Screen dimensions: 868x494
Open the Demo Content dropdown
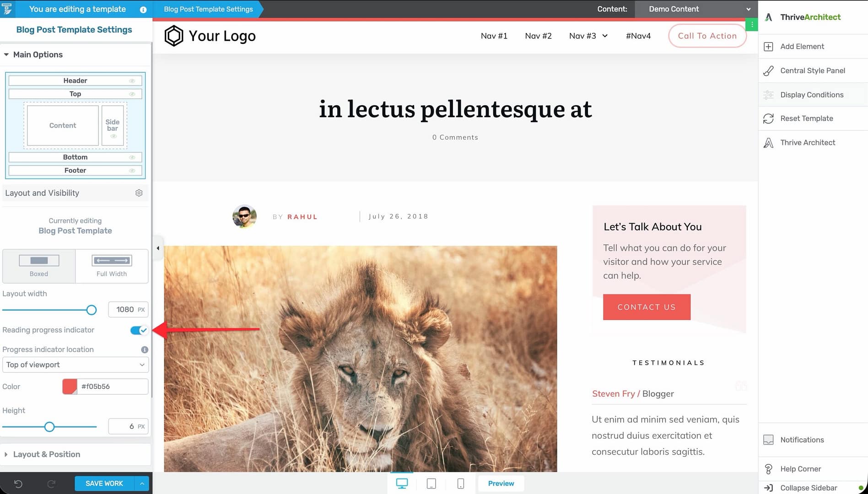pyautogui.click(x=696, y=9)
